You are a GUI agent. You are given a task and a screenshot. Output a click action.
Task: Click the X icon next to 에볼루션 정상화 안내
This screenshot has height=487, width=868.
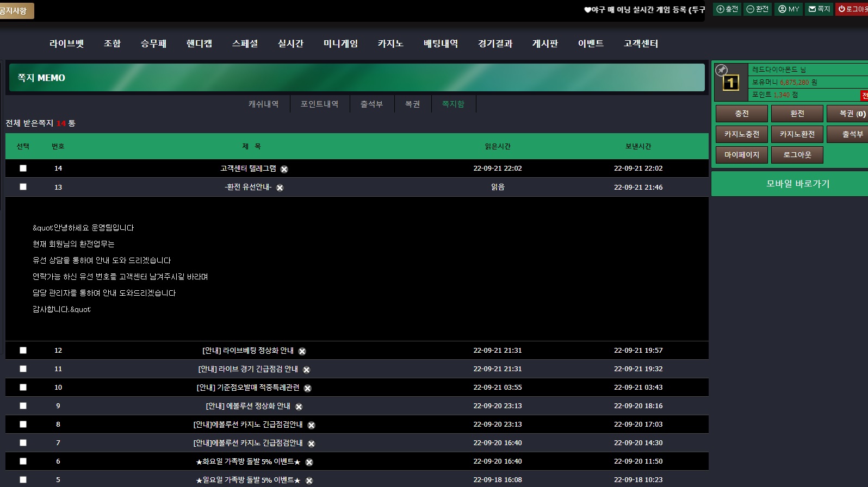coord(299,407)
